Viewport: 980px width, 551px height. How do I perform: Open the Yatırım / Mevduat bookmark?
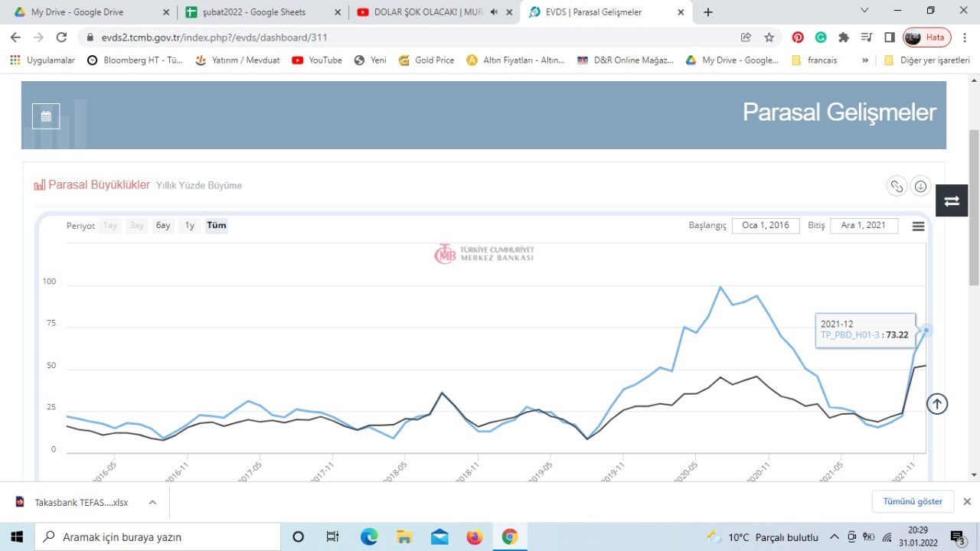238,60
